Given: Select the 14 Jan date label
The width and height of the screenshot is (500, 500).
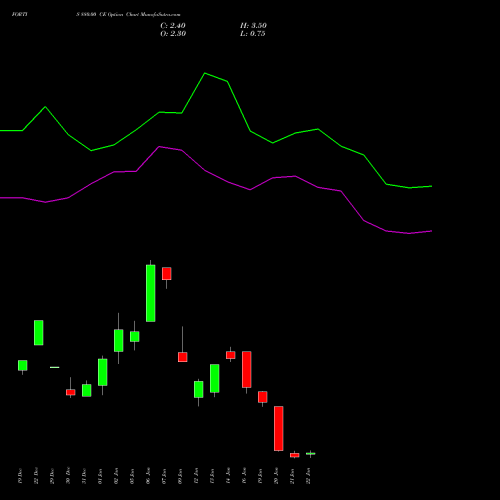Looking at the screenshot, I should 228,476.
